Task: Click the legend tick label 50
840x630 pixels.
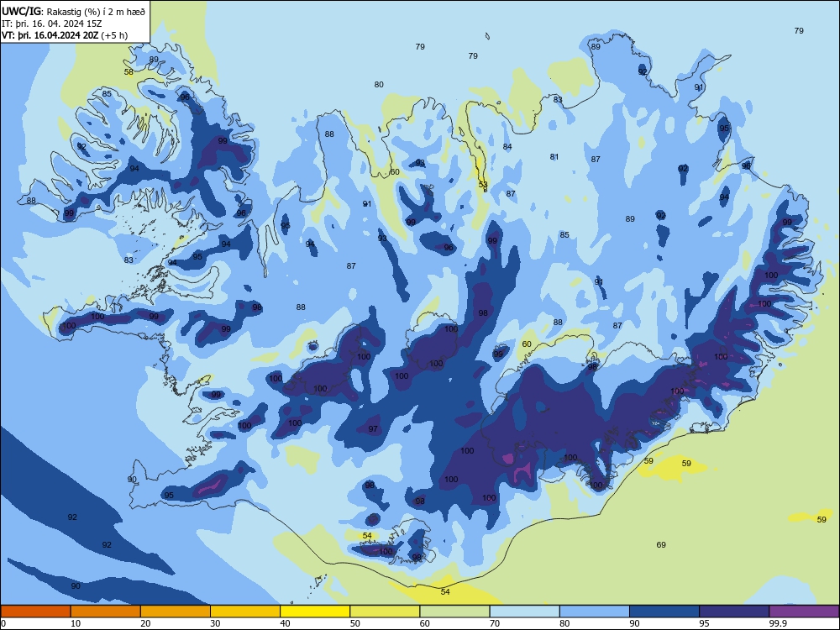Action: [x=354, y=623]
